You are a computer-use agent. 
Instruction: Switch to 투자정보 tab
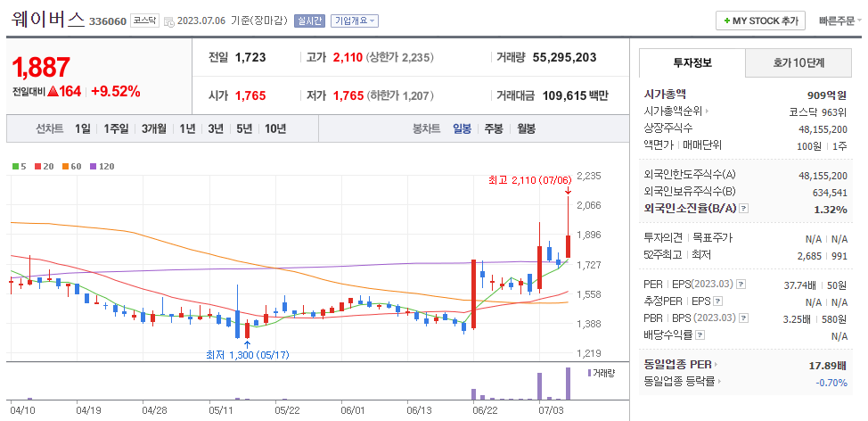click(692, 62)
